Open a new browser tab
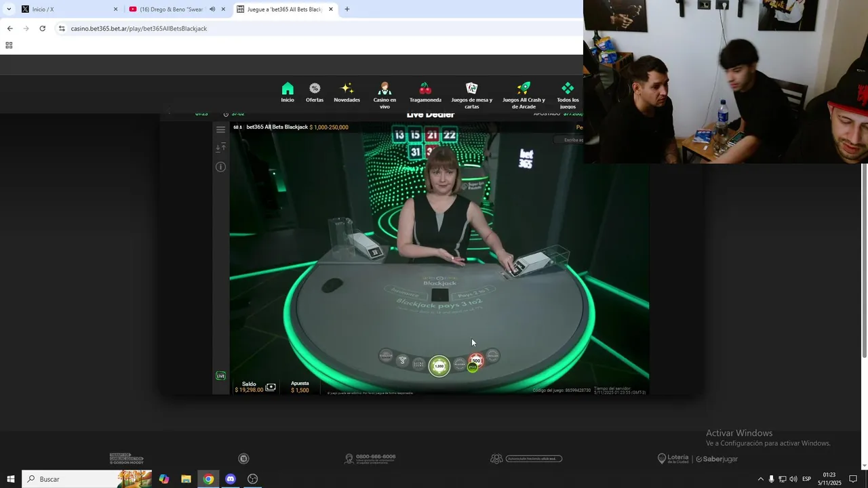 347,9
